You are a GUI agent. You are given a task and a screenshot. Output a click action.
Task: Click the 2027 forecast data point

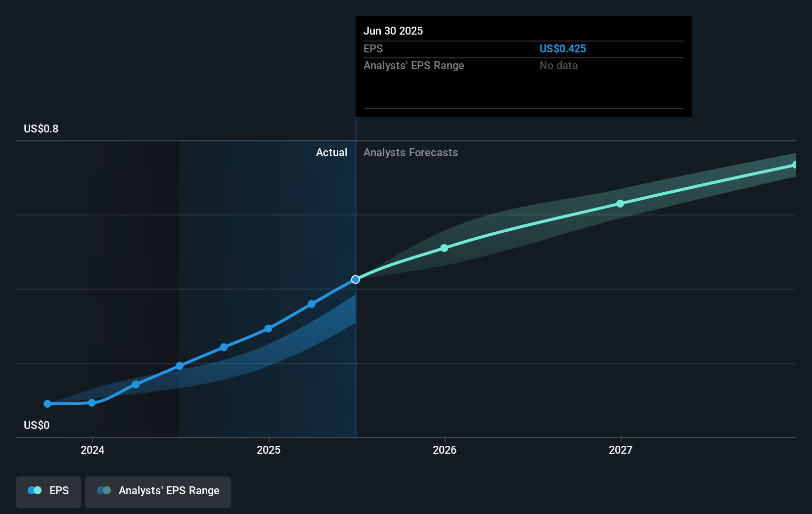621,204
